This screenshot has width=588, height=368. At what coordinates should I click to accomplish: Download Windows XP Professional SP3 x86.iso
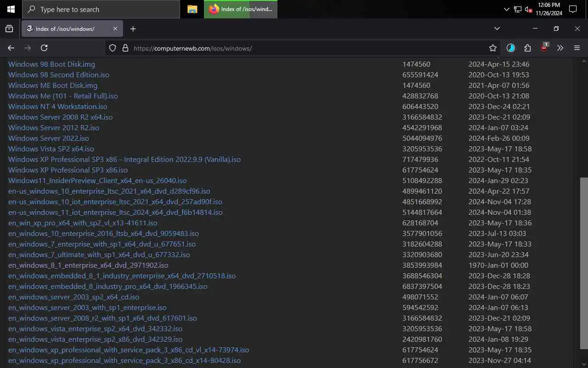[x=68, y=170]
